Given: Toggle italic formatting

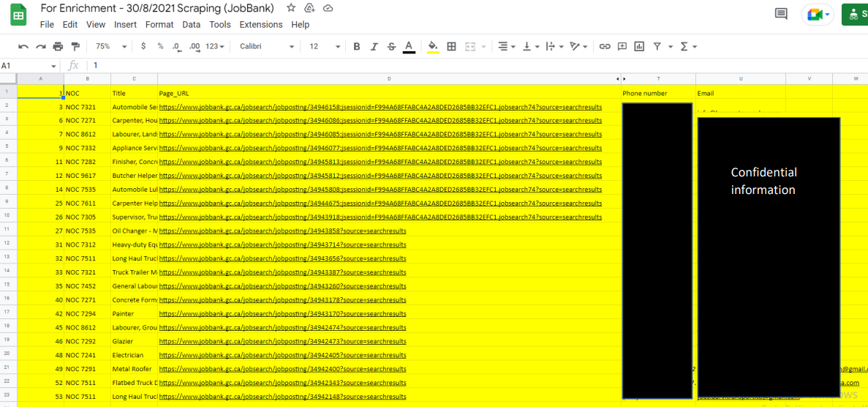Looking at the screenshot, I should pyautogui.click(x=374, y=47).
